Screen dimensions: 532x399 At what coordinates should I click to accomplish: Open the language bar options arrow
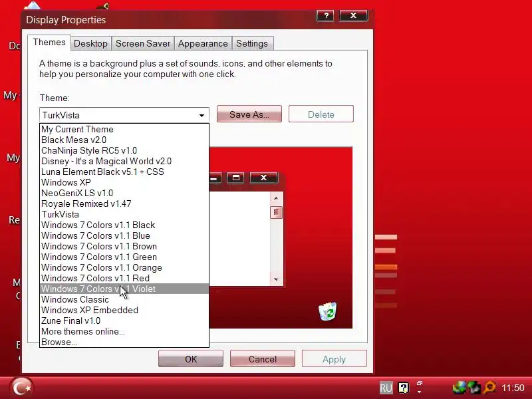[x=420, y=392]
